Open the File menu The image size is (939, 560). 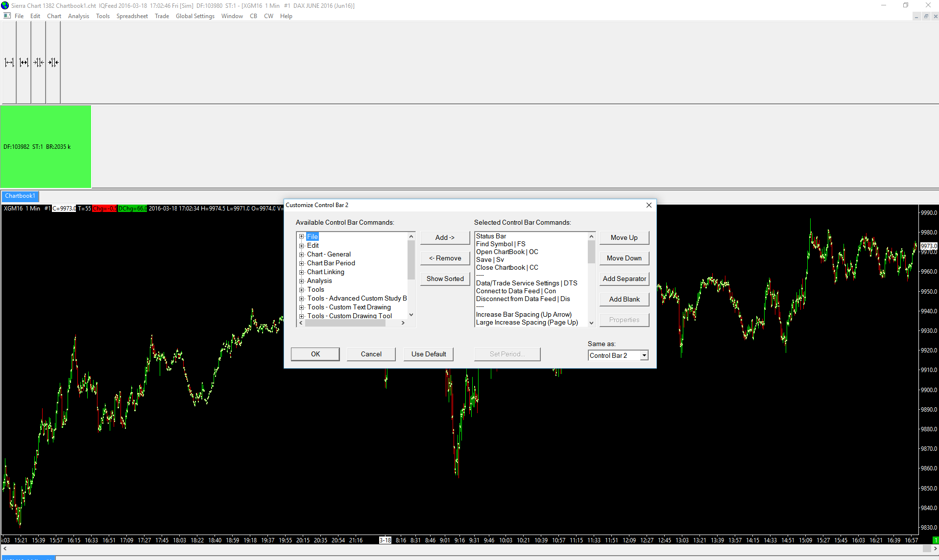pos(19,16)
